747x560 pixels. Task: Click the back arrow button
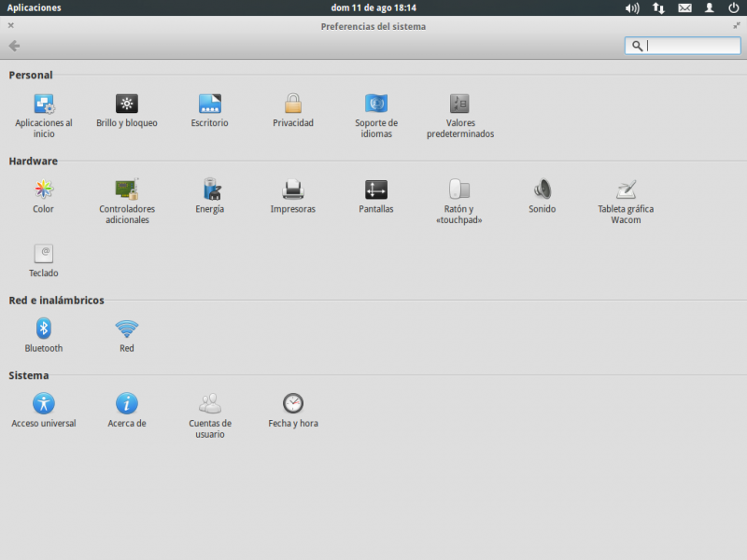point(14,46)
